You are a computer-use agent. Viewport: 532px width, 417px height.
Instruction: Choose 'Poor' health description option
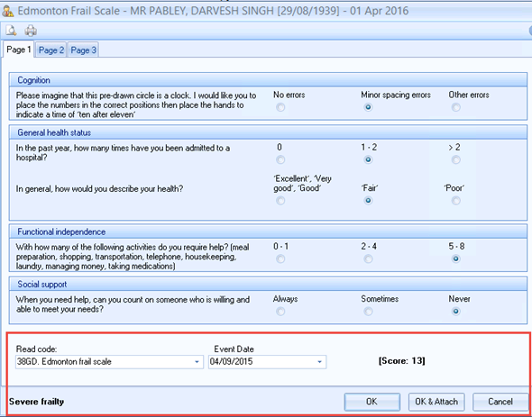pyautogui.click(x=455, y=201)
